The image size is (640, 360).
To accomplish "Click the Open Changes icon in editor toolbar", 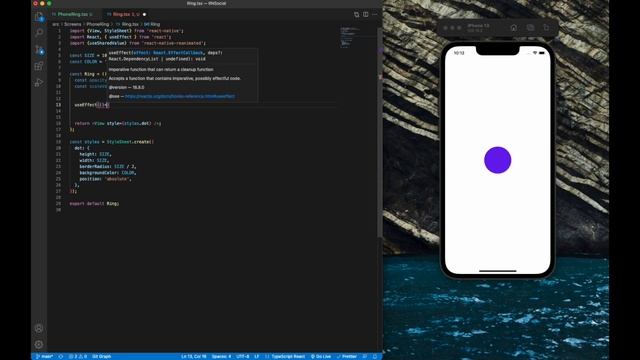I will coord(356,14).
